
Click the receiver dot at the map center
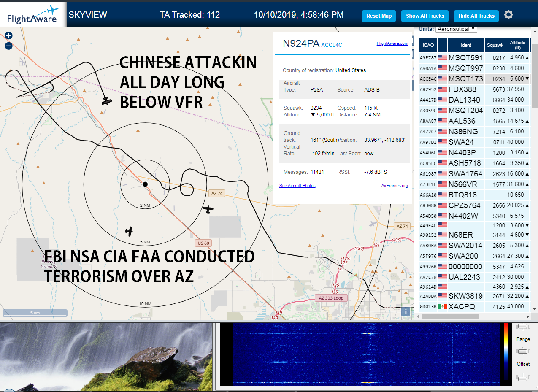[x=145, y=184]
